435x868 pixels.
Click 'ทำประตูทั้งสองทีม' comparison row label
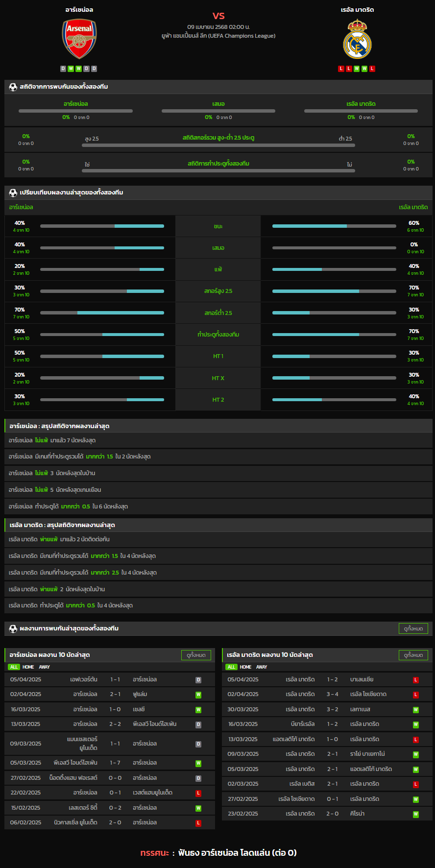click(218, 335)
